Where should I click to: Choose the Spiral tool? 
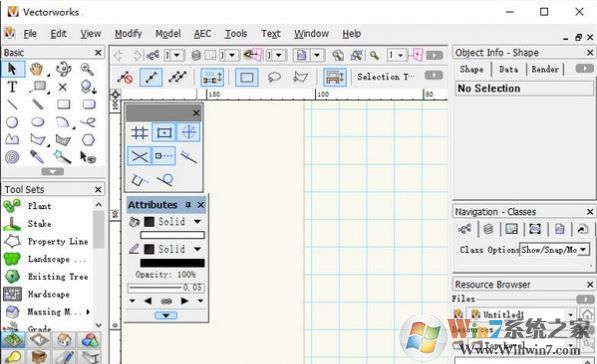(12, 157)
